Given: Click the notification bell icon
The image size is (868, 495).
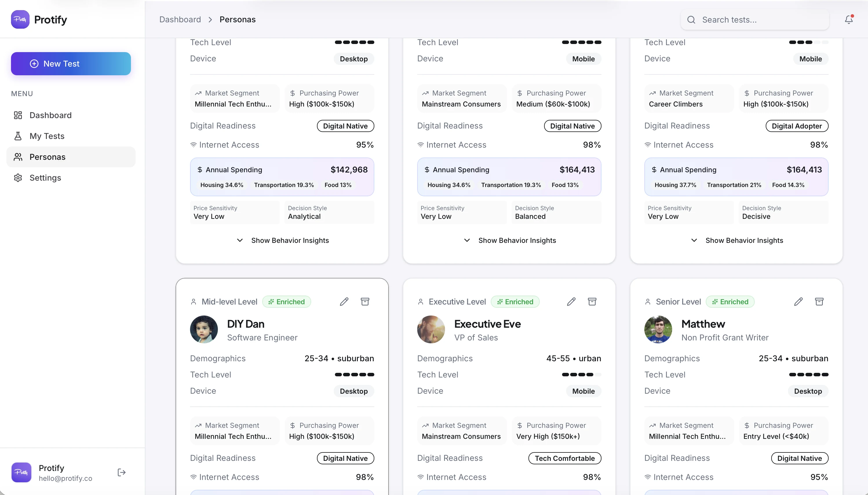Looking at the screenshot, I should [x=848, y=20].
